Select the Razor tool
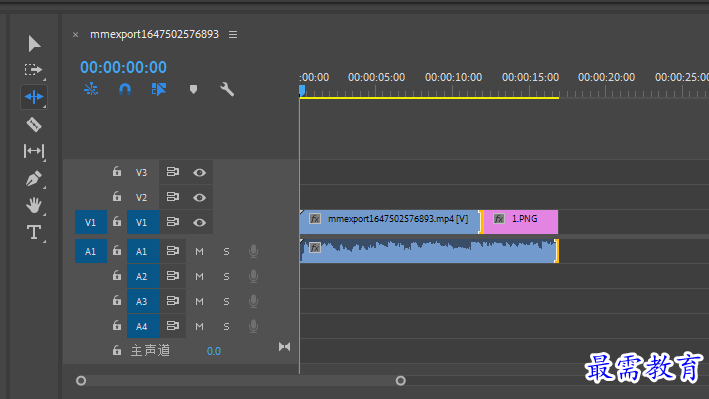 click(34, 124)
